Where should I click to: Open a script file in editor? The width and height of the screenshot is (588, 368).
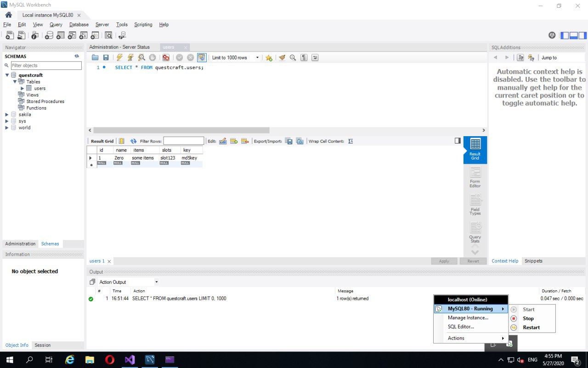click(x=95, y=57)
